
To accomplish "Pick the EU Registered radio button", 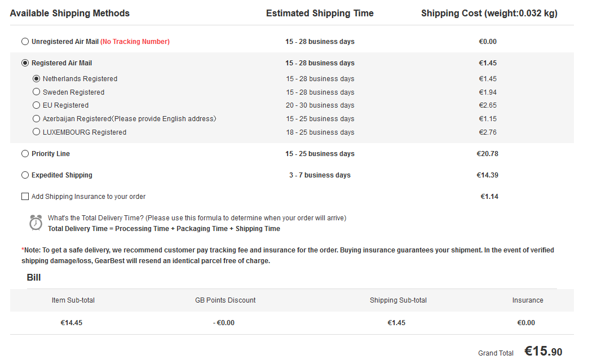I will (36, 105).
